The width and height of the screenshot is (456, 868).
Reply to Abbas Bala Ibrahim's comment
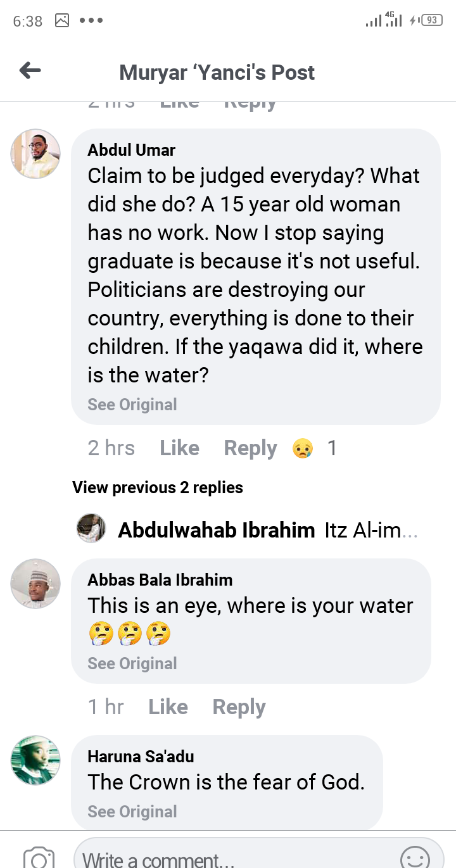(239, 707)
